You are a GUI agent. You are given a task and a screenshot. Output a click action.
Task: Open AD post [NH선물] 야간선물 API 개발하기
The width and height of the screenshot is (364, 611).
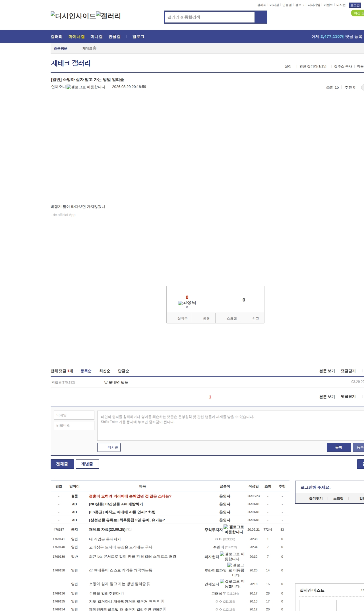(x=116, y=504)
